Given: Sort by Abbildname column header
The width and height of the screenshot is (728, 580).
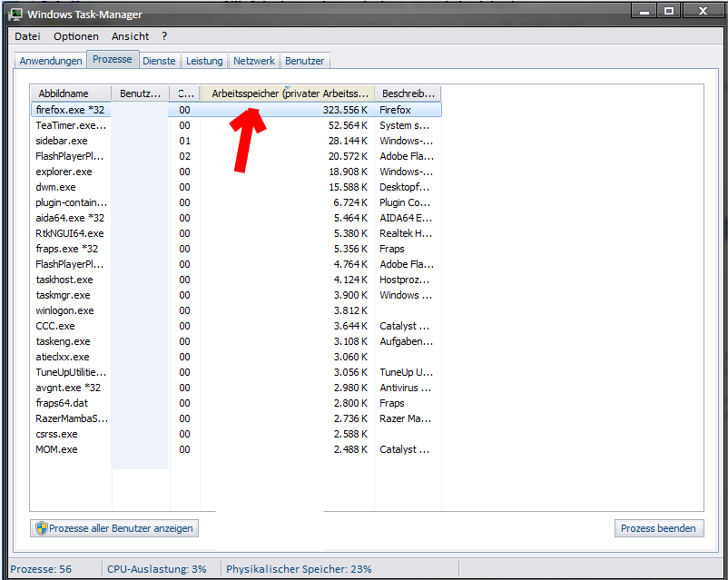Looking at the screenshot, I should [x=71, y=93].
